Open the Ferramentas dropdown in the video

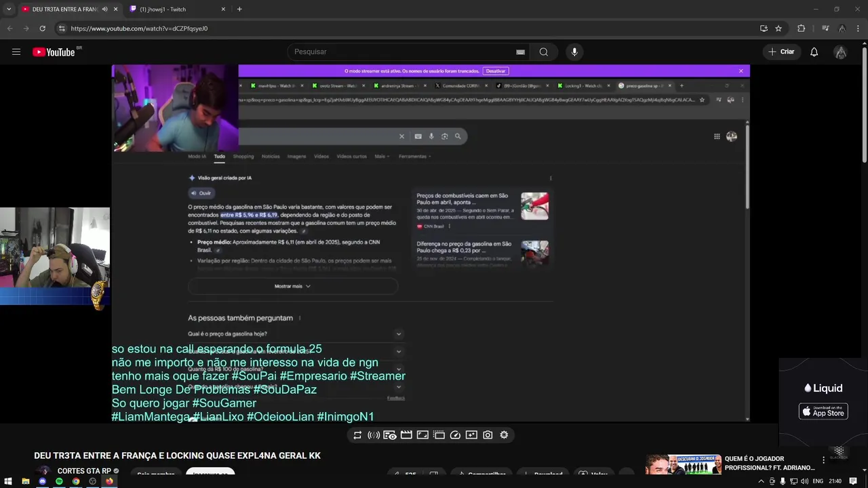tap(414, 157)
